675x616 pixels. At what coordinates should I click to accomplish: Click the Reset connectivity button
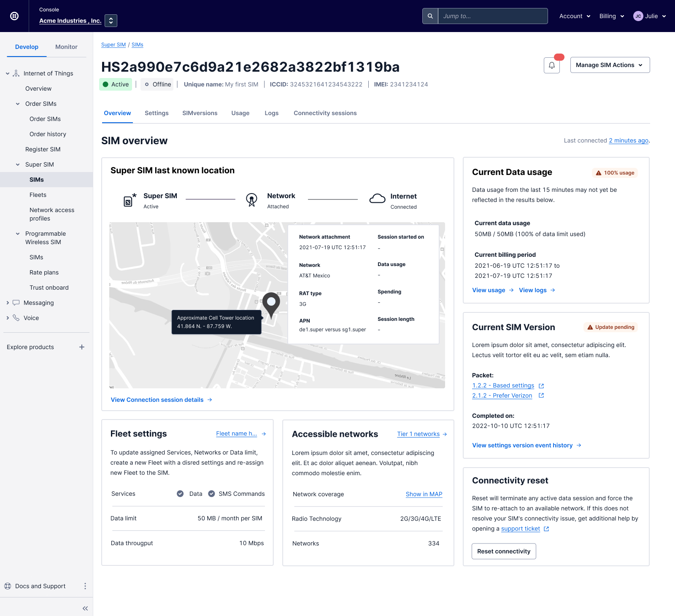click(503, 551)
